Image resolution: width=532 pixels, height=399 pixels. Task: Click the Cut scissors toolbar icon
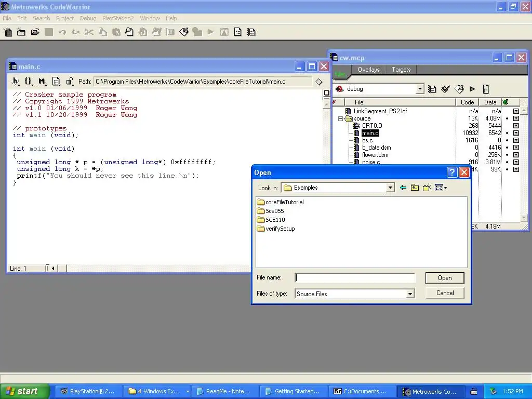[x=89, y=32]
